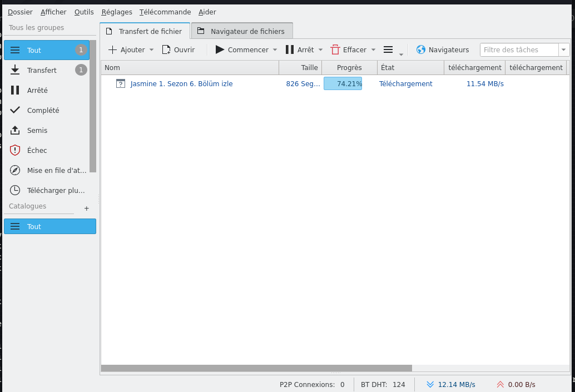
Task: Click the 74.21% progress bar
Action: (x=343, y=83)
